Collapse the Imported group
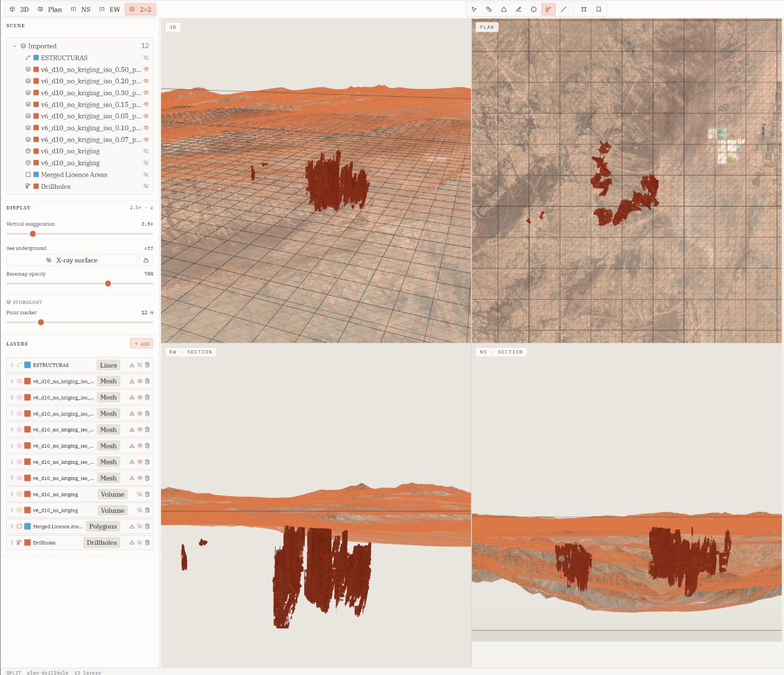 coord(15,46)
